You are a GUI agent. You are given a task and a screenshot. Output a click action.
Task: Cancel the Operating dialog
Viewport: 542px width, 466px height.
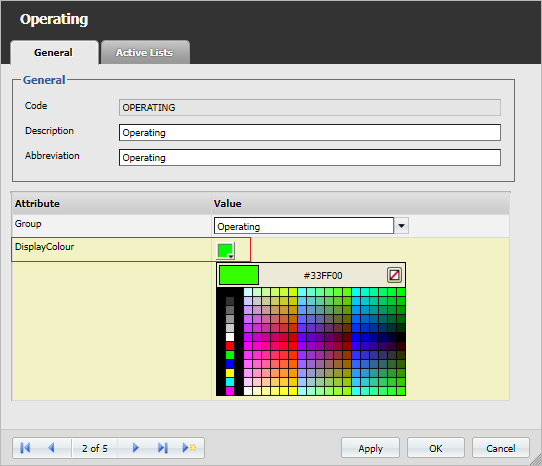(x=501, y=448)
